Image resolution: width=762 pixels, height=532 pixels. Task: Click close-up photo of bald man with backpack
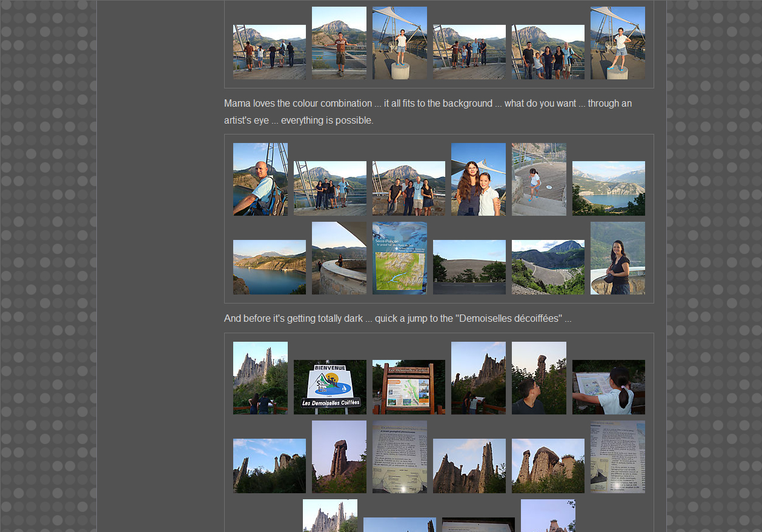[x=260, y=179]
